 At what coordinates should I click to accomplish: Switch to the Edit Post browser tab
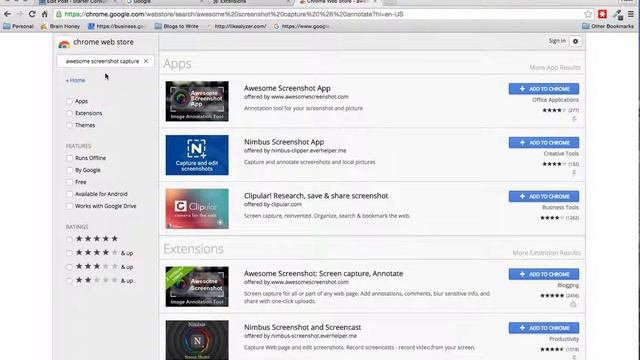(x=78, y=2)
